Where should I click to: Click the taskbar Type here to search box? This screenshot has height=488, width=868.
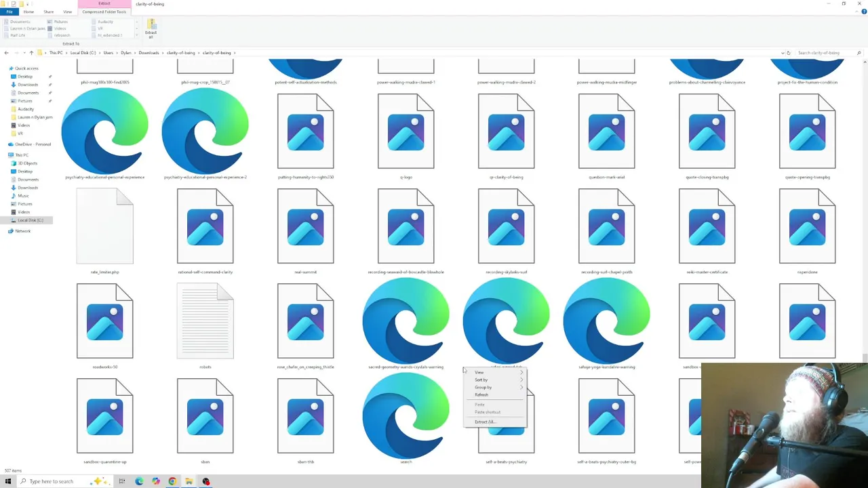coord(64,481)
